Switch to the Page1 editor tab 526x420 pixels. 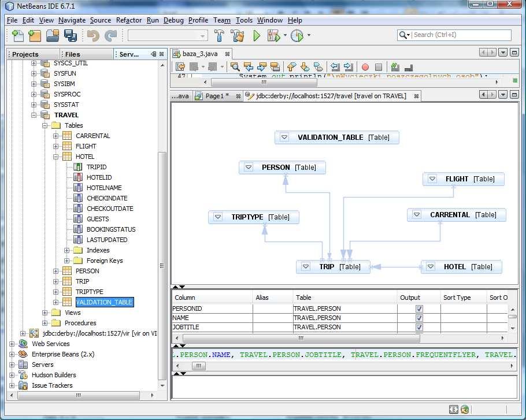pos(217,96)
